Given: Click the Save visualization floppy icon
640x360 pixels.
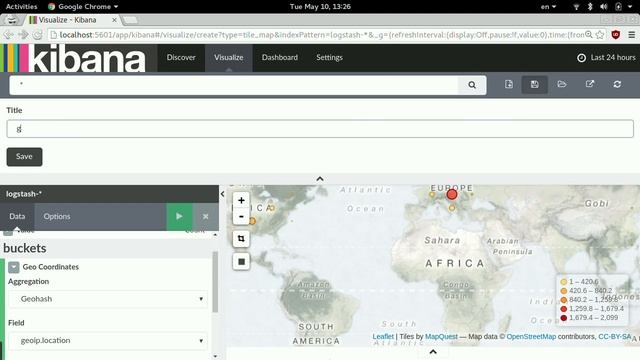Looking at the screenshot, I should tap(534, 84).
